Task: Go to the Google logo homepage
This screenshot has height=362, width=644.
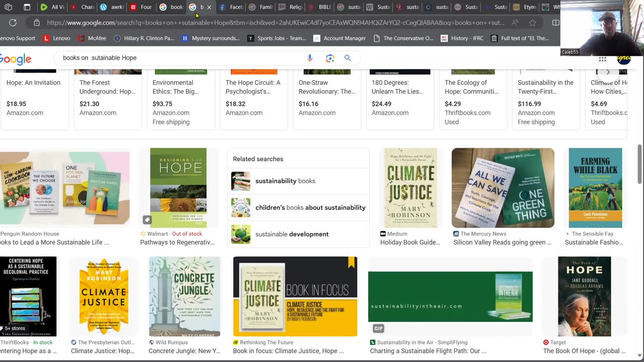Action: (16, 59)
